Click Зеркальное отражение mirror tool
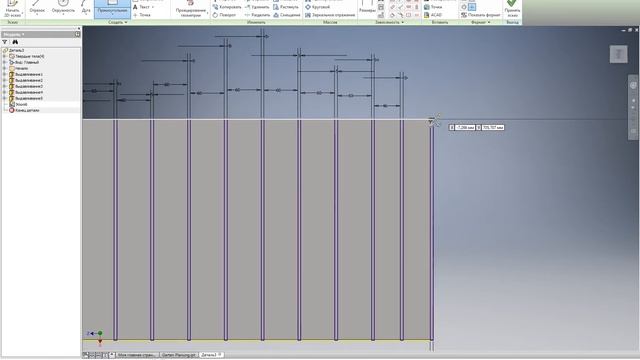 [330, 15]
